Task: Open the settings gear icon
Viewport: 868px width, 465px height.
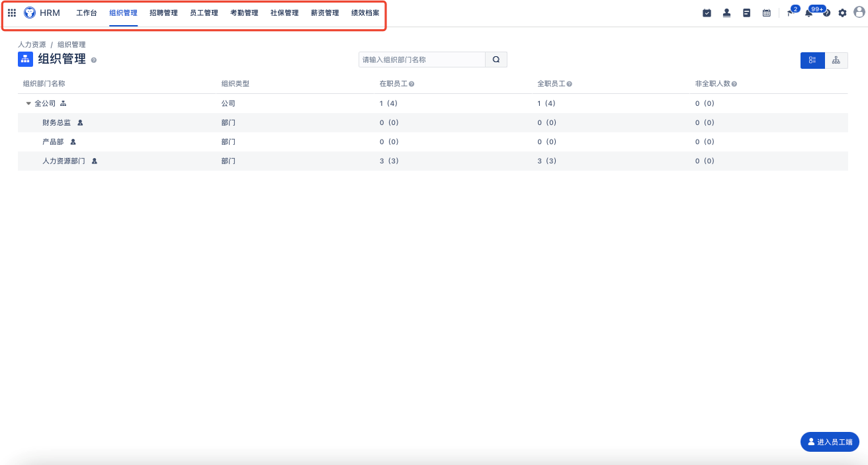Action: pos(842,13)
